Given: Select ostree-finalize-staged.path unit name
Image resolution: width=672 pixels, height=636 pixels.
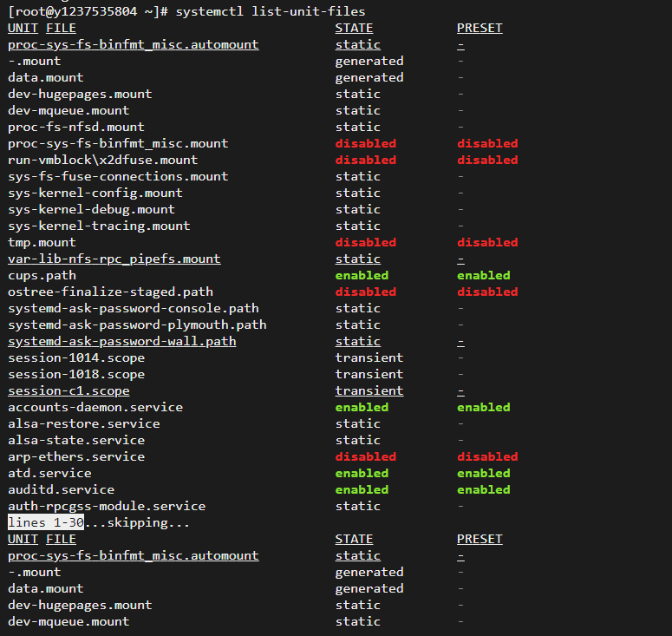Looking at the screenshot, I should pyautogui.click(x=111, y=292).
